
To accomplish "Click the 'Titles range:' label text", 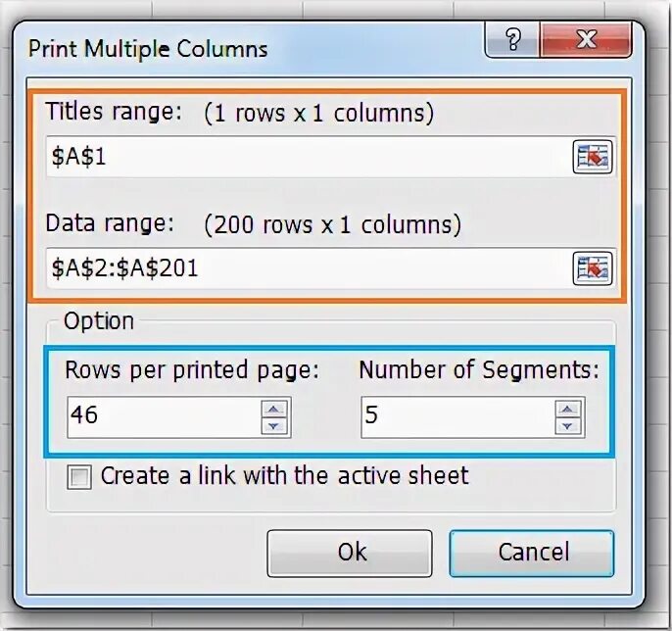I will (x=114, y=112).
